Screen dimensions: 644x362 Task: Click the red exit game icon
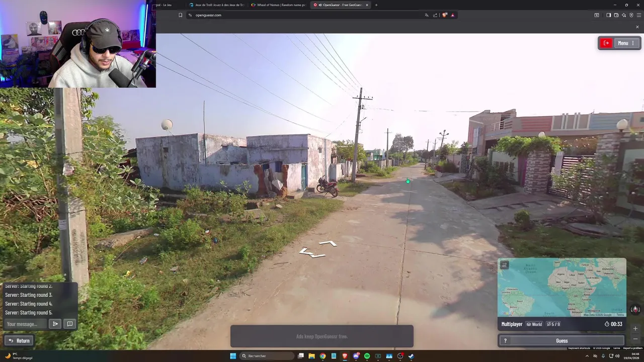[x=606, y=43]
